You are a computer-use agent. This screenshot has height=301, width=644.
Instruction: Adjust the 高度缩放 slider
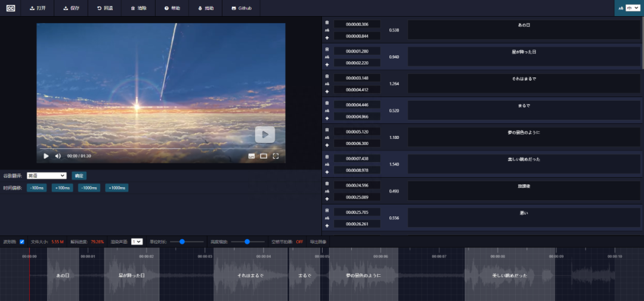coord(247,242)
